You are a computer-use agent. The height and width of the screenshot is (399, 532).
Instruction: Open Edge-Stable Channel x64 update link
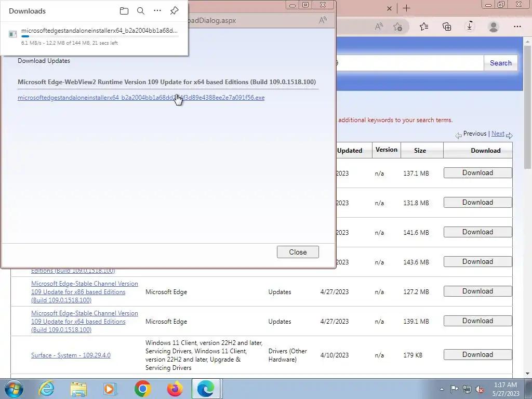[85, 321]
